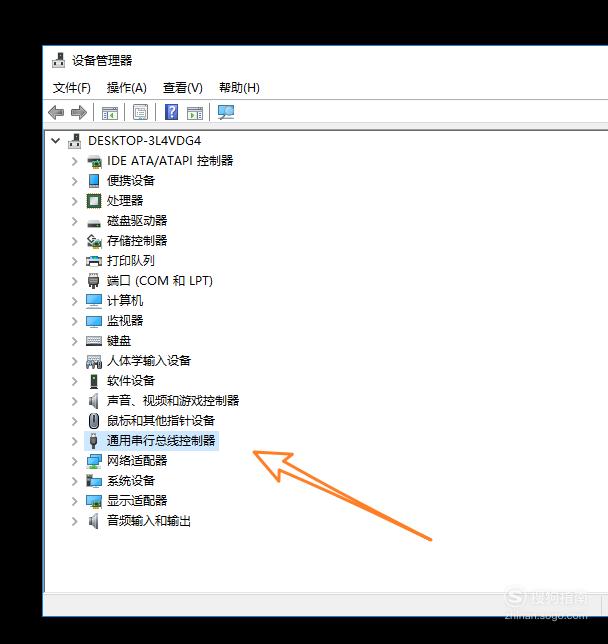Select the 鼠标和其他指针设备 label

[161, 421]
